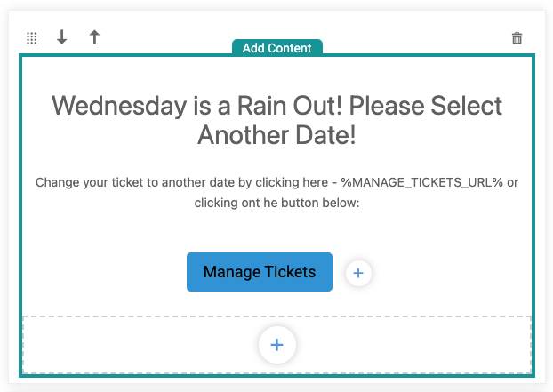Move the block down with down arrow

pos(62,37)
